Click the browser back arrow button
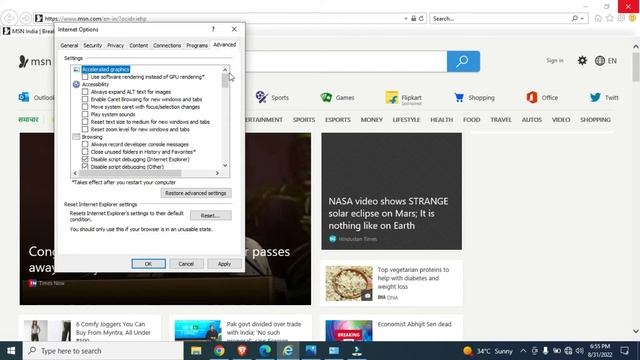This screenshot has height=360, width=640. 9,18
